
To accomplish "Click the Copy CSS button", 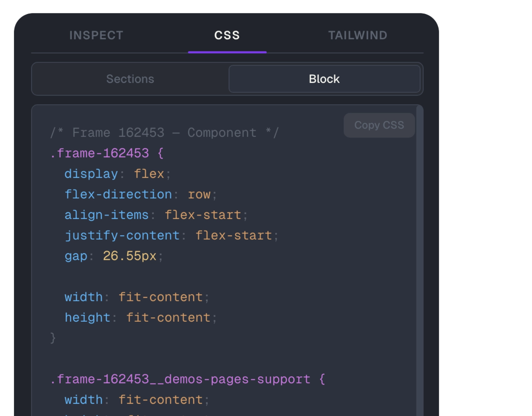I will tap(379, 125).
